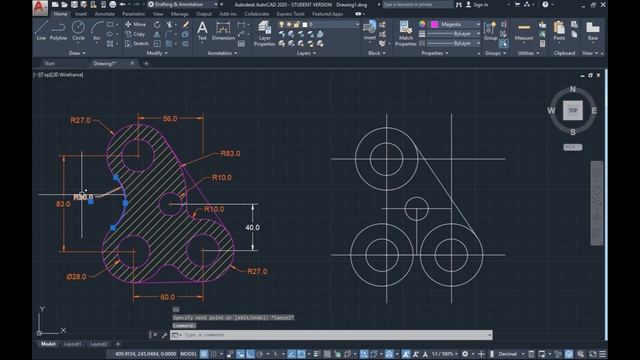Toggle snap mode in status bar
This screenshot has height=360, width=640.
point(213,354)
